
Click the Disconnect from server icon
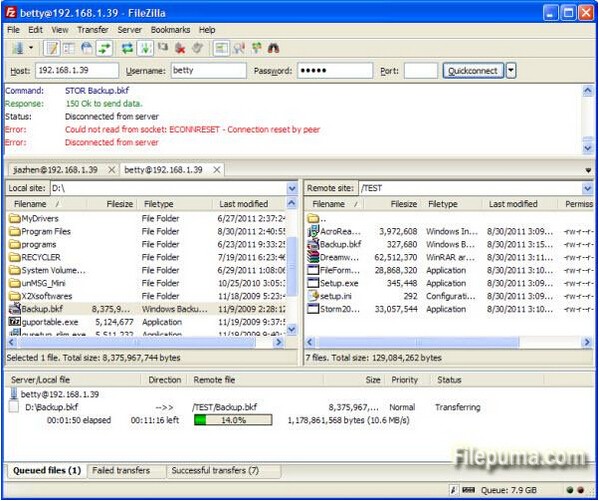(180, 48)
